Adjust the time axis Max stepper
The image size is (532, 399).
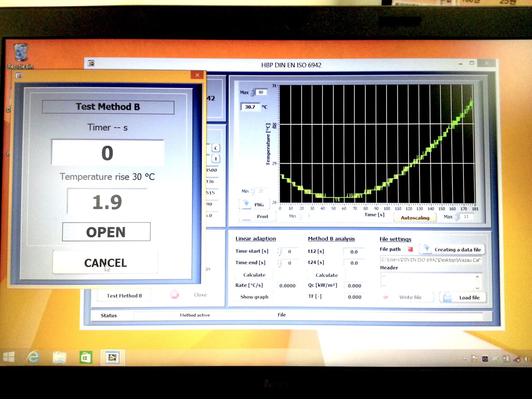tap(457, 217)
